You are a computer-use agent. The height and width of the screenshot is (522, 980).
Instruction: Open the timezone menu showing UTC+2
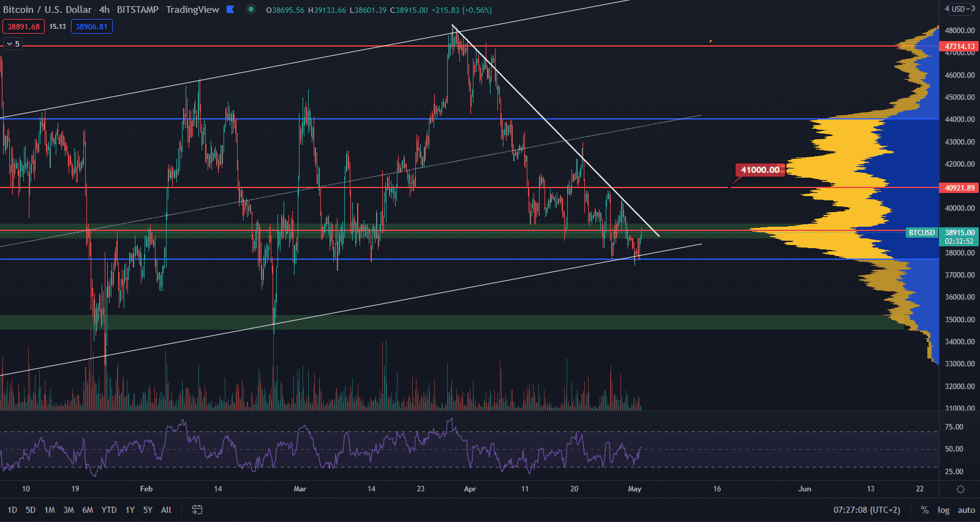click(867, 510)
